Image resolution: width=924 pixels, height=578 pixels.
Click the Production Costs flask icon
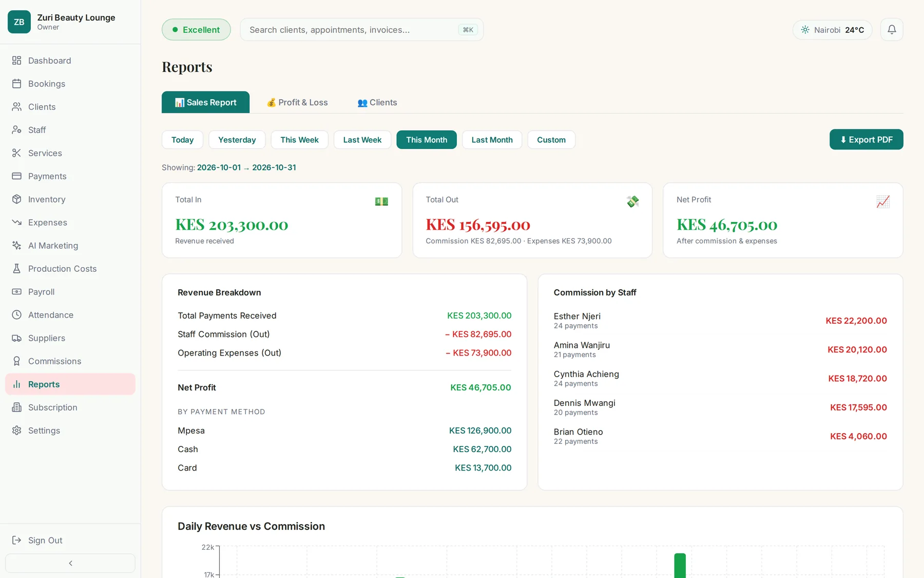click(17, 269)
